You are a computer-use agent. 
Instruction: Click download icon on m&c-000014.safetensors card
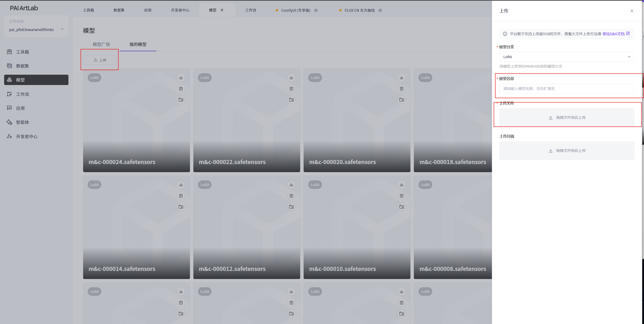tap(181, 185)
